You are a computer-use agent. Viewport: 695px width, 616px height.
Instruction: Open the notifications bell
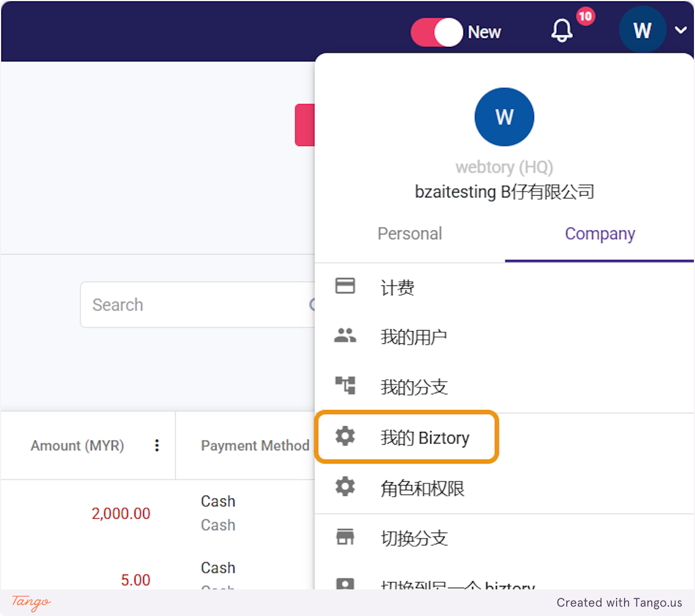562,30
